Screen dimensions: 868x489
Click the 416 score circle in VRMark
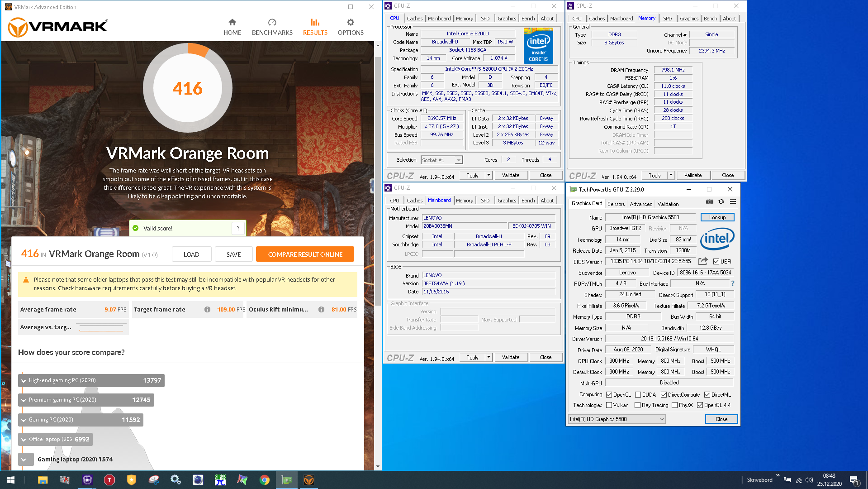click(188, 88)
